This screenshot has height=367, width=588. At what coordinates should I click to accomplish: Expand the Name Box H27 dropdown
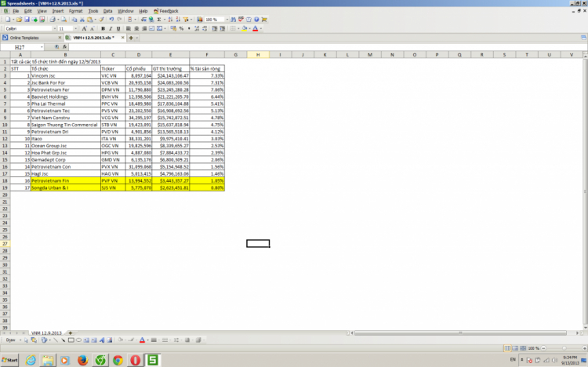point(42,47)
